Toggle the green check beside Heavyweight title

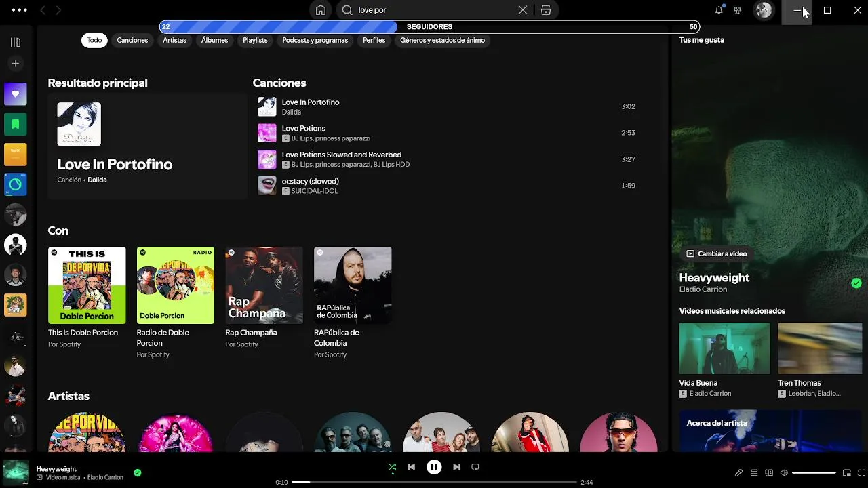point(856,283)
